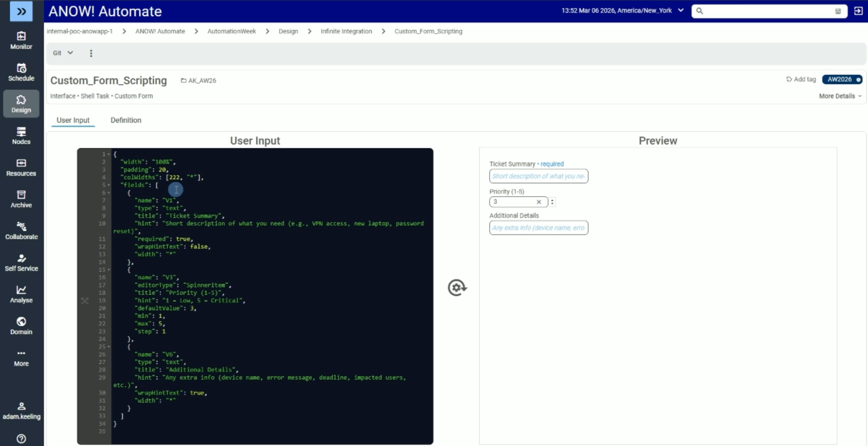Open the Monitor section in sidebar

coord(21,40)
